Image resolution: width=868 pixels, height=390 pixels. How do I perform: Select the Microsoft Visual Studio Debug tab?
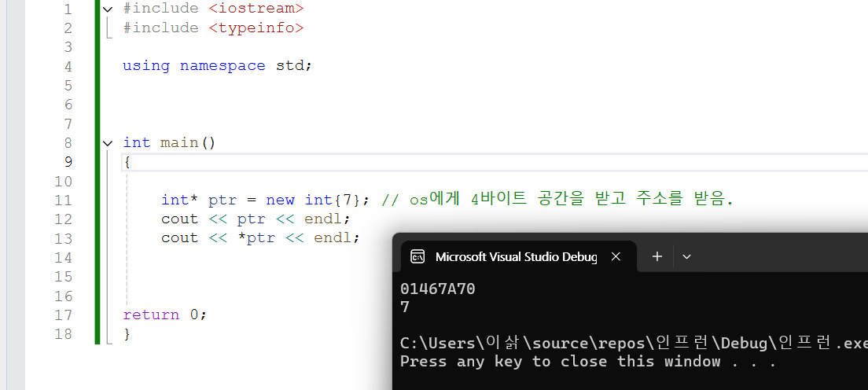pos(517,256)
